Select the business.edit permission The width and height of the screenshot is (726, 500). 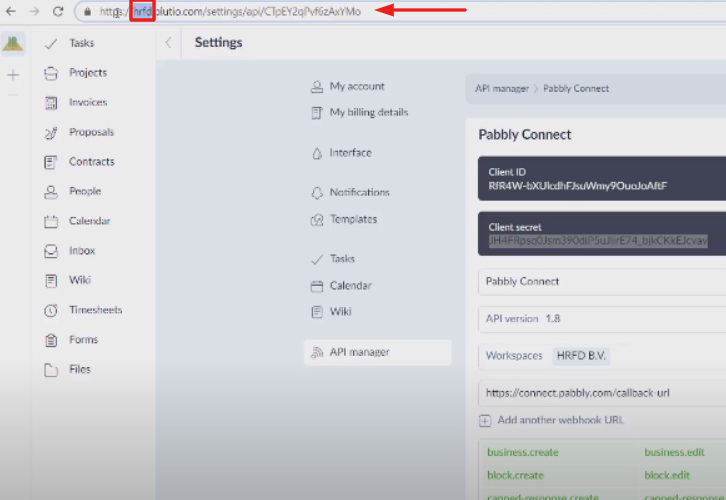pyautogui.click(x=674, y=452)
